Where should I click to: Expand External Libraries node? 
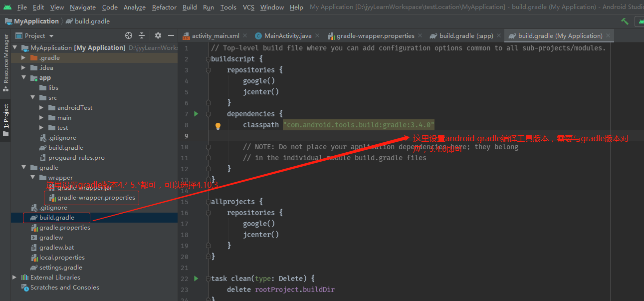15,278
